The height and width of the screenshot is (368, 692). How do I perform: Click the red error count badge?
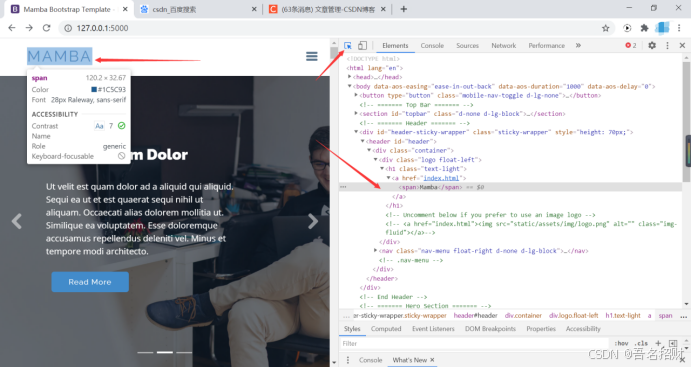631,45
